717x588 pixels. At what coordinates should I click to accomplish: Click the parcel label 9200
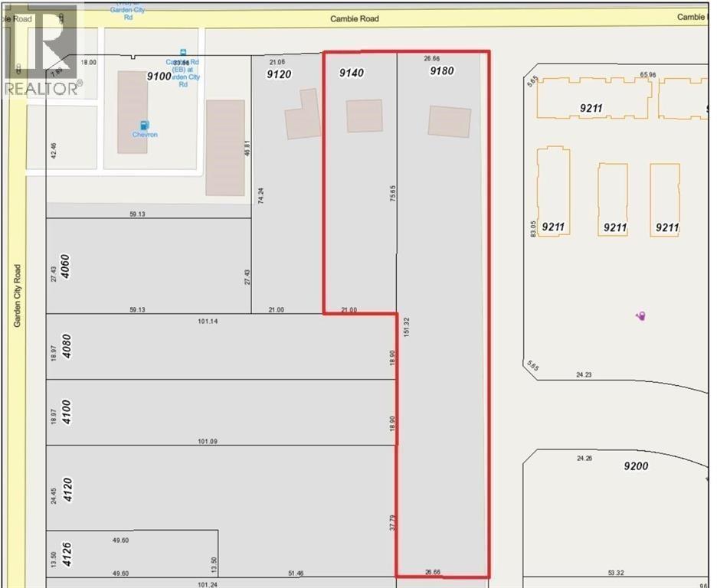[635, 465]
